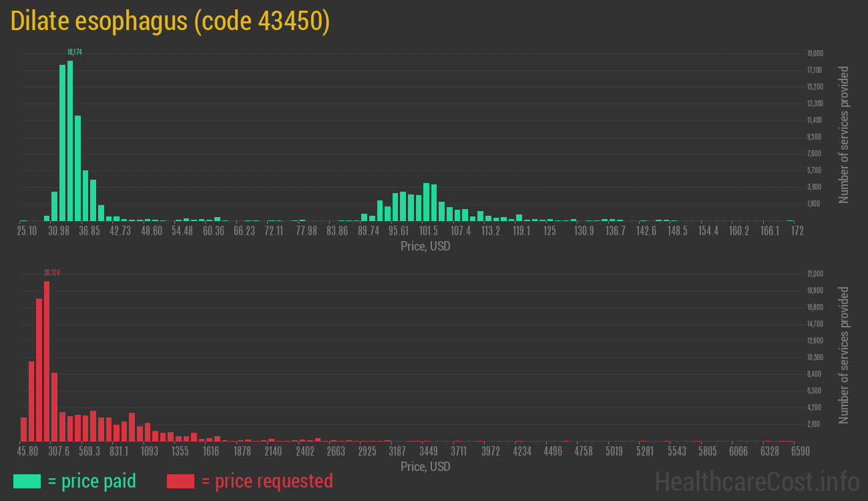This screenshot has height=501, width=868.
Task: Click the 307.6 tick on the requested price axis
Action: [x=58, y=452]
